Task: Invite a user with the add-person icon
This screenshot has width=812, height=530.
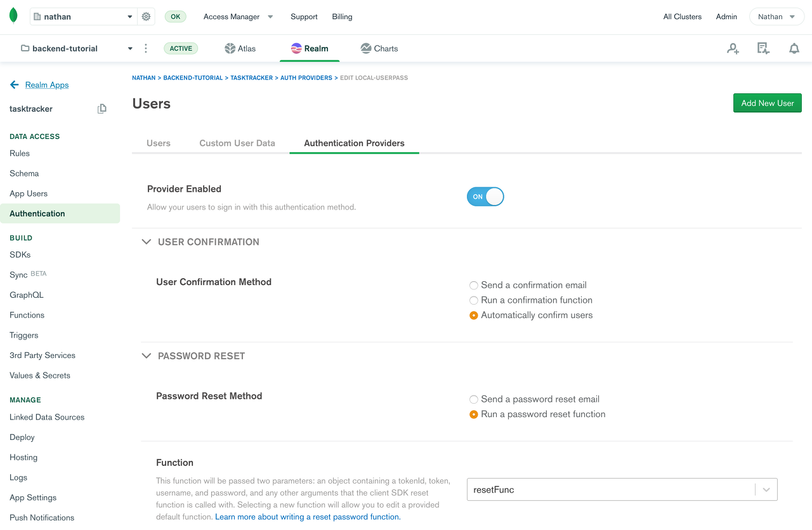Action: coord(733,48)
